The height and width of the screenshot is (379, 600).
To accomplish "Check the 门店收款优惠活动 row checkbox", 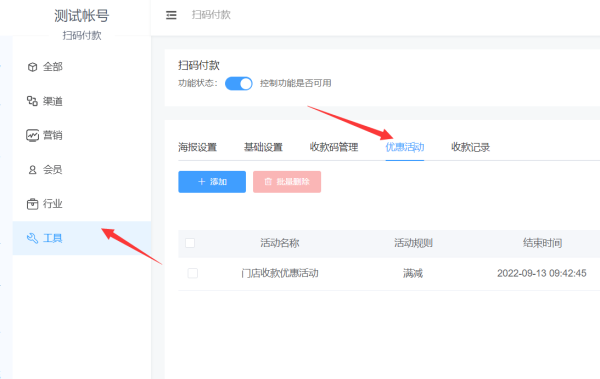I will pos(192,273).
